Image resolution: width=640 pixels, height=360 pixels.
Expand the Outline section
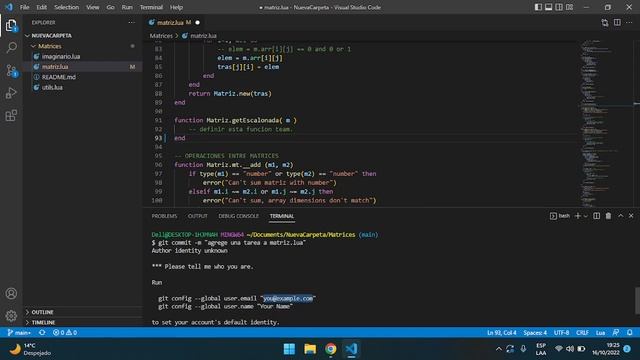(x=83, y=312)
